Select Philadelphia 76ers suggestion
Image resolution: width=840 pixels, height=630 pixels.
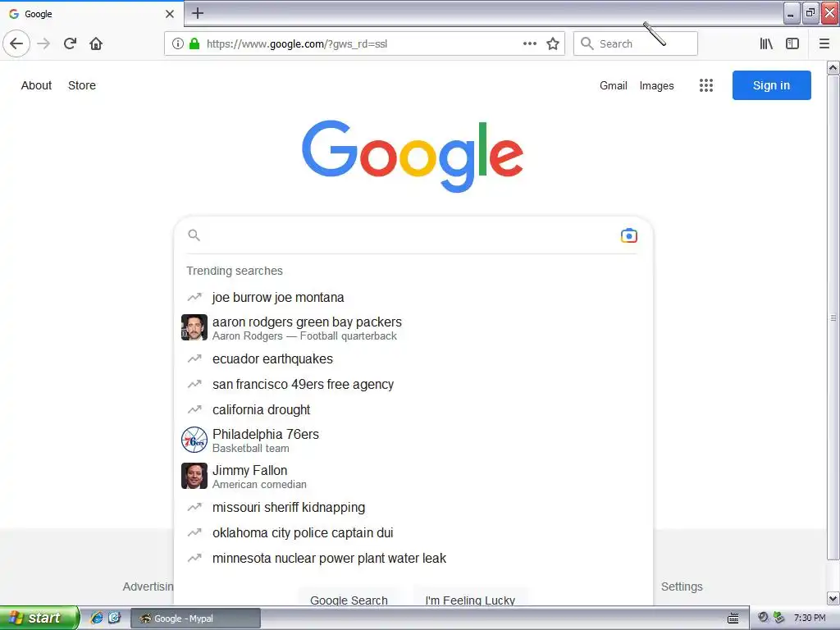pyautogui.click(x=413, y=441)
